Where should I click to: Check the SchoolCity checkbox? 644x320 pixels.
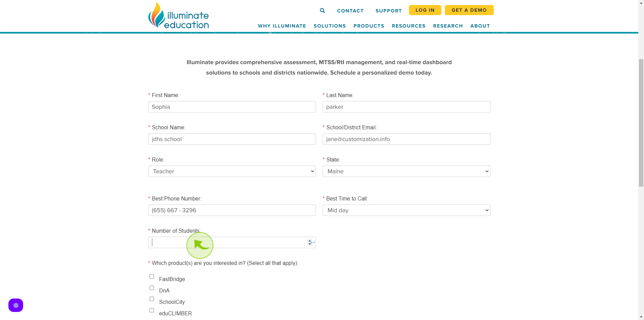point(152,299)
